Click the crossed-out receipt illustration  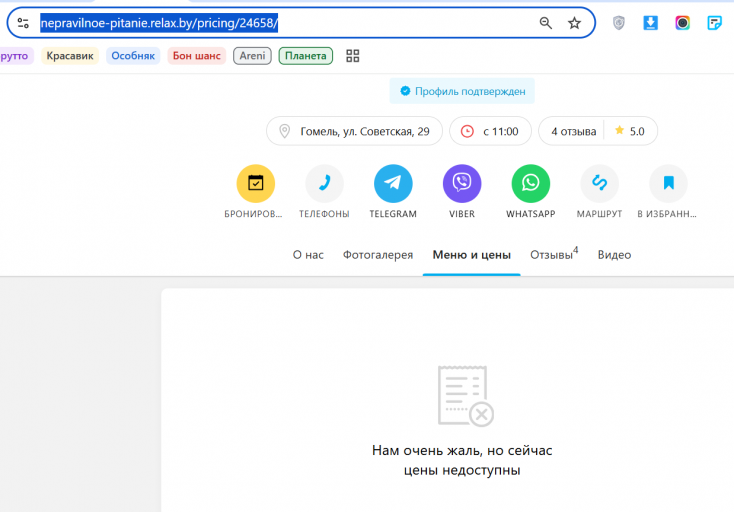click(x=465, y=396)
